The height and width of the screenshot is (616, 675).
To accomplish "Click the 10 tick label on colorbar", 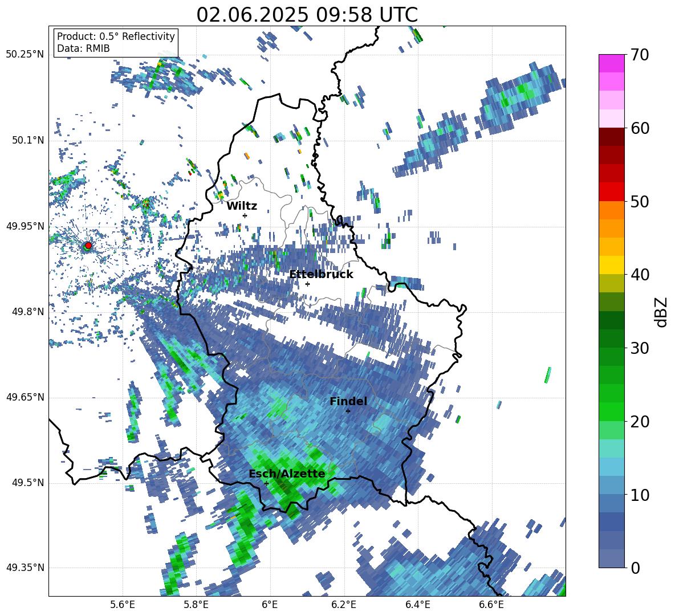I will click(640, 495).
